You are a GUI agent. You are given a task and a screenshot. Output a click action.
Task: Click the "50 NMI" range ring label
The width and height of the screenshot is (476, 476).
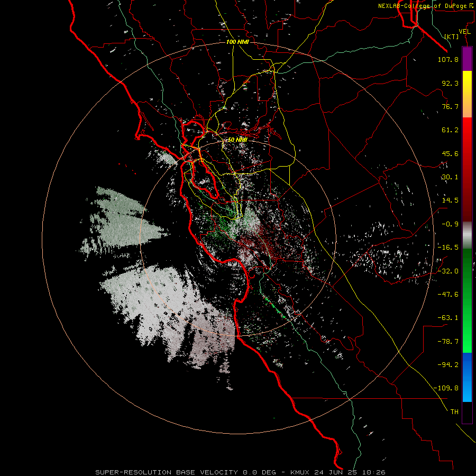[237, 140]
